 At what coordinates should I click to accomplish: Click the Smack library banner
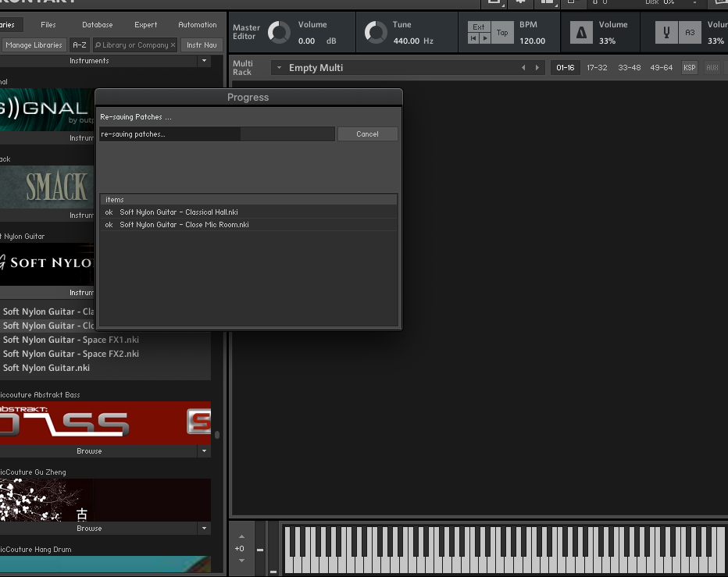[x=47, y=187]
